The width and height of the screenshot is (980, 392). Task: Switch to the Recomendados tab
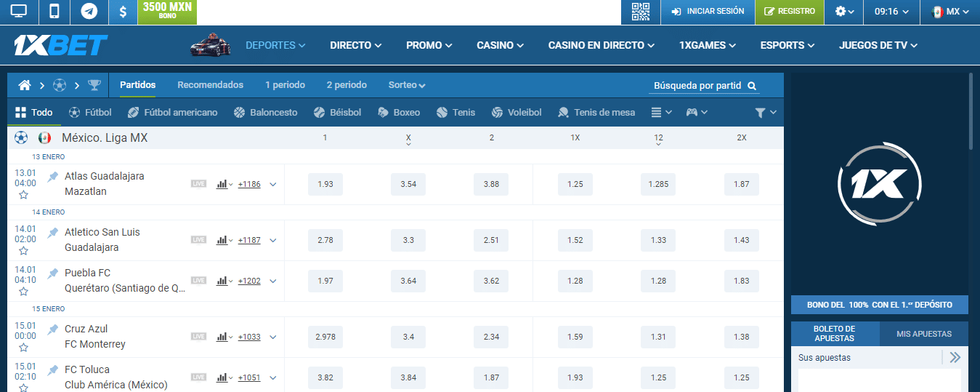210,85
